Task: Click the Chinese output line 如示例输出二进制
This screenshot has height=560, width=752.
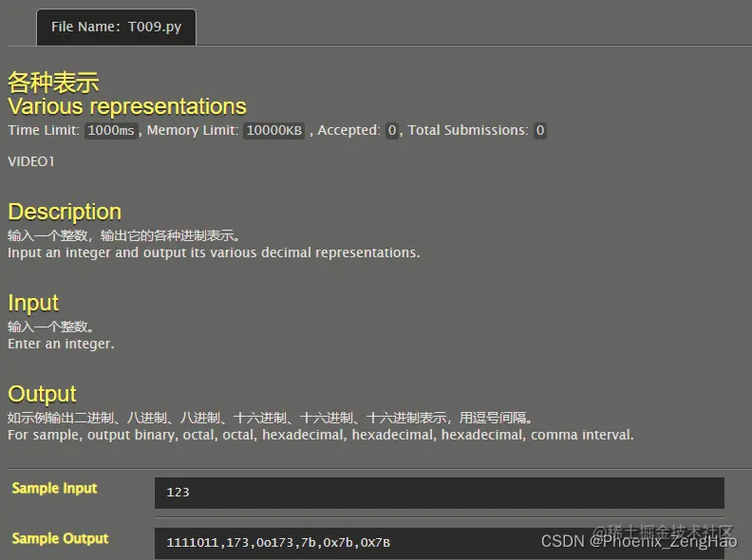Action: click(270, 418)
